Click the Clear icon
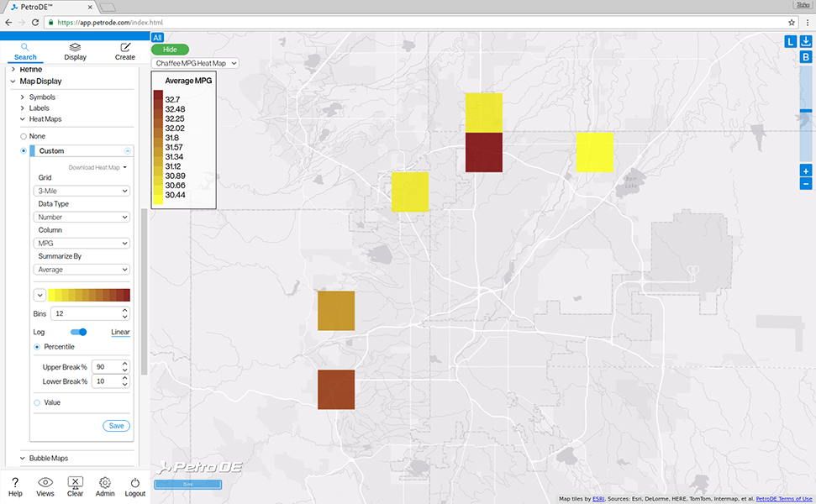Screen dimensions: 816x504 point(75,487)
